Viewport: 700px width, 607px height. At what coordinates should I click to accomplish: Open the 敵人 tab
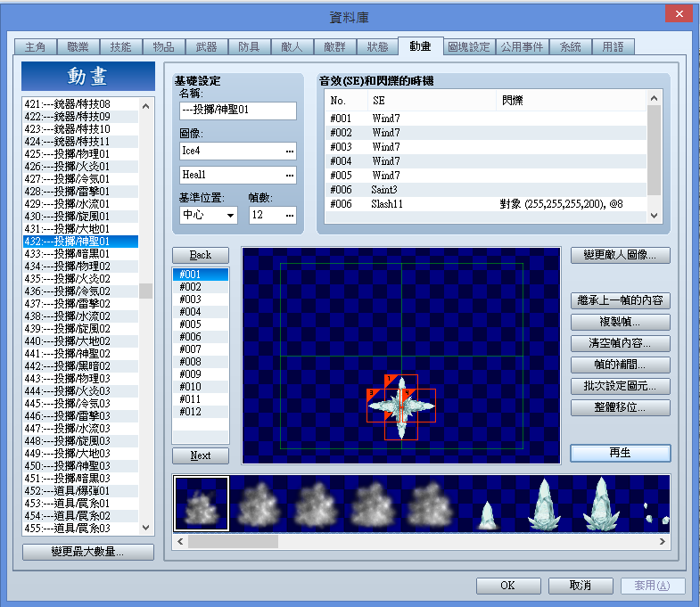point(292,47)
